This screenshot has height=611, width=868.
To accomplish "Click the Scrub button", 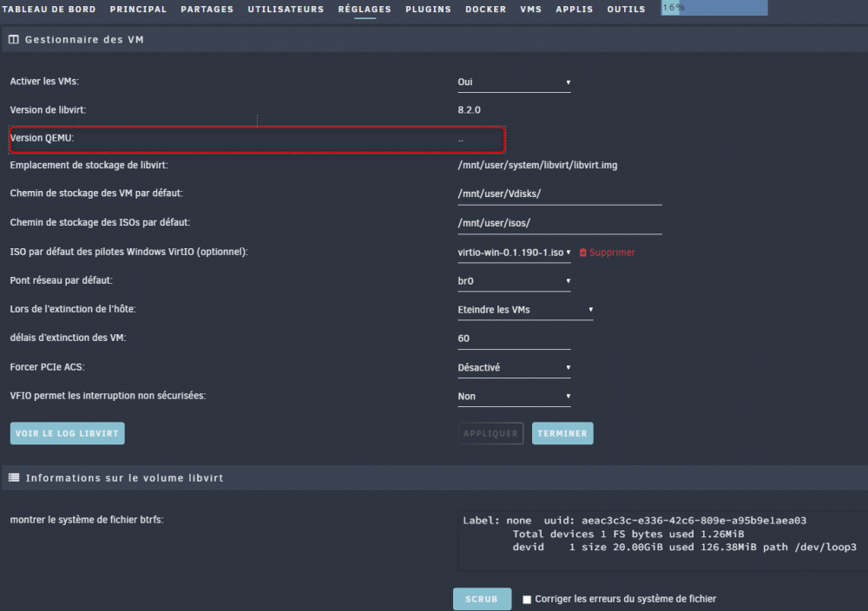I will [x=482, y=599].
